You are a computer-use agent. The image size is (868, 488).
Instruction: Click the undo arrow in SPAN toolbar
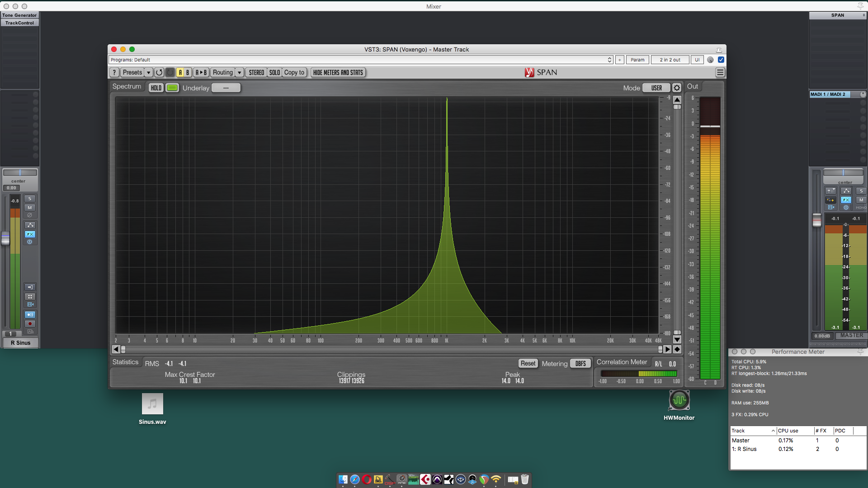(x=159, y=72)
